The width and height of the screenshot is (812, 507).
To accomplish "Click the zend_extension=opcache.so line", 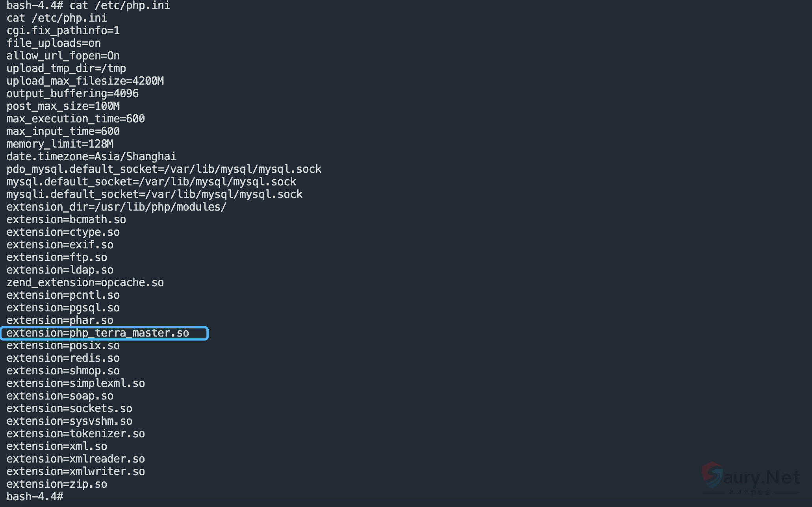I will [x=85, y=283].
